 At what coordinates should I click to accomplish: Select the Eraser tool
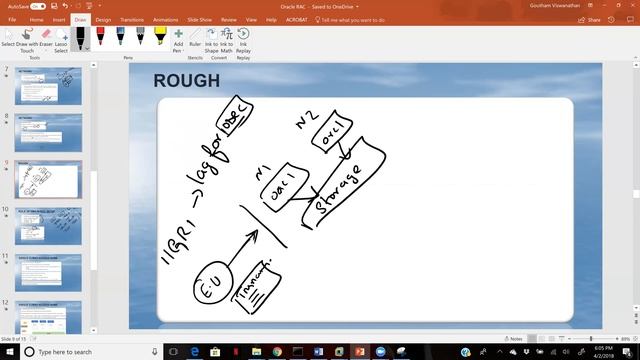pos(46,38)
